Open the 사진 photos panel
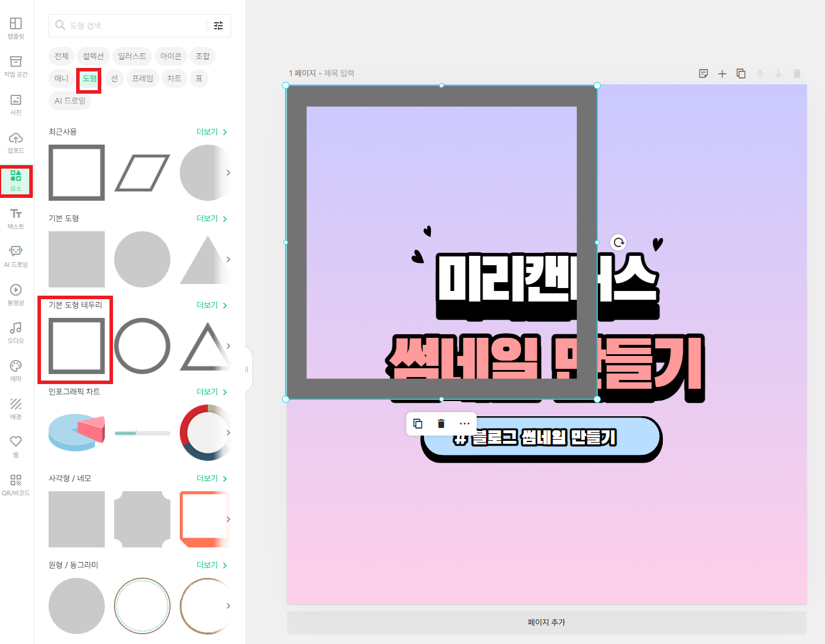Viewport: 825px width, 644px height. click(x=16, y=104)
